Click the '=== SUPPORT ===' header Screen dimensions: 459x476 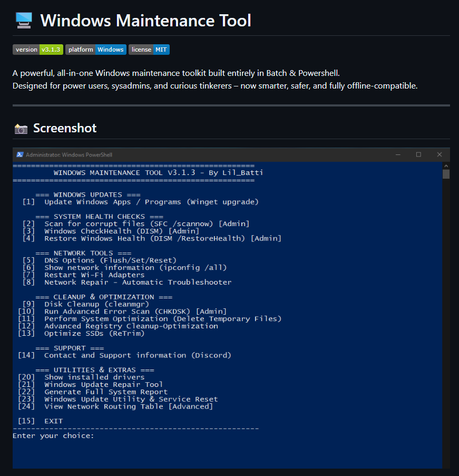point(70,348)
